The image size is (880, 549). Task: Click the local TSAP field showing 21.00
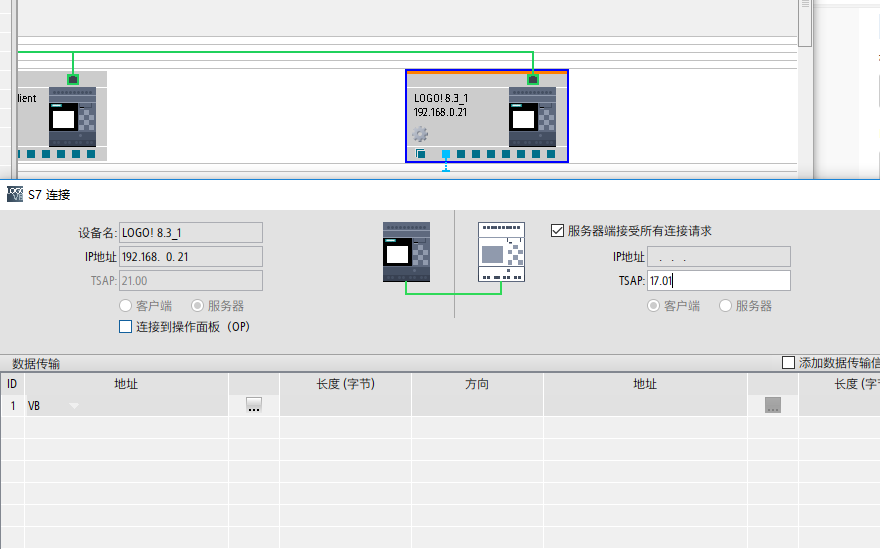[191, 281]
